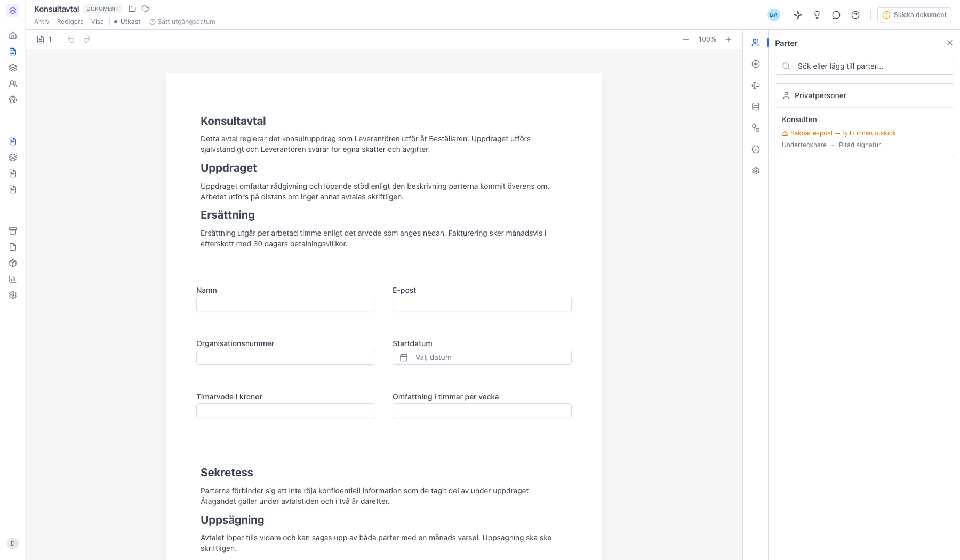
Task: Click the DA user avatar
Action: [x=774, y=15]
